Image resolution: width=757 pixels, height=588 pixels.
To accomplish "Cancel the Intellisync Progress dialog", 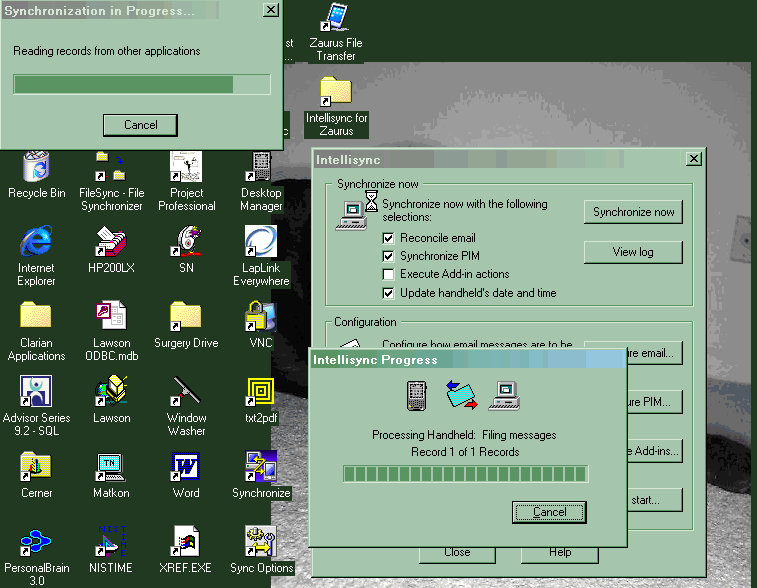I will (x=549, y=512).
